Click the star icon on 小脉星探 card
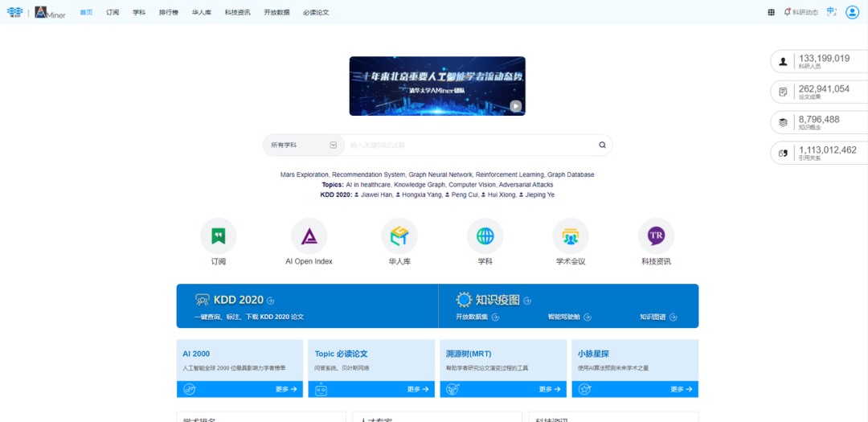868x422 pixels. tap(584, 389)
